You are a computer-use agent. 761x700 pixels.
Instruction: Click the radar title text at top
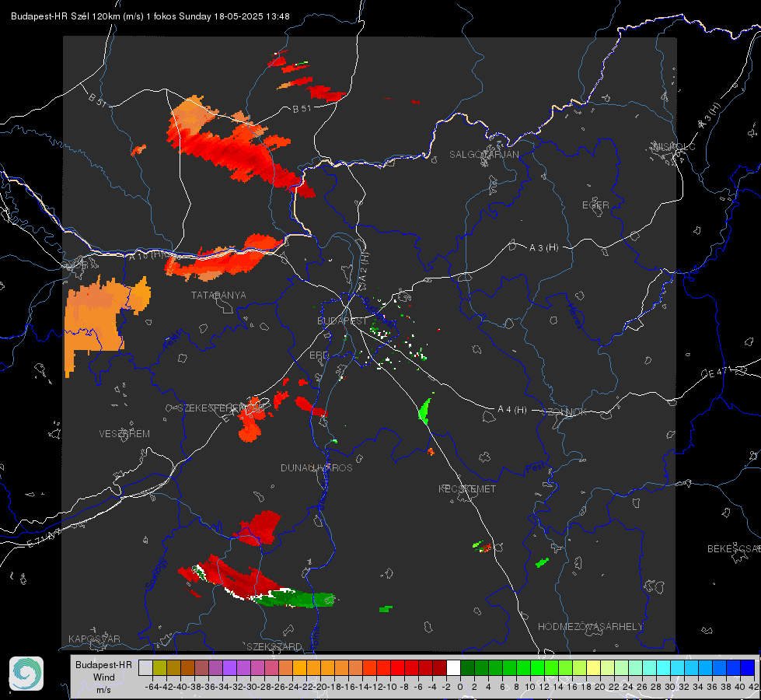pyautogui.click(x=150, y=16)
